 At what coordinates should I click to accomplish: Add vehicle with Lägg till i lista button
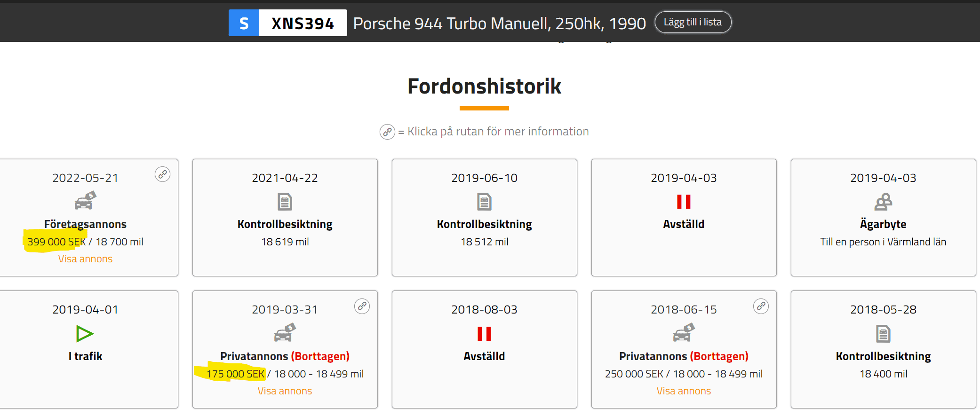coord(693,22)
